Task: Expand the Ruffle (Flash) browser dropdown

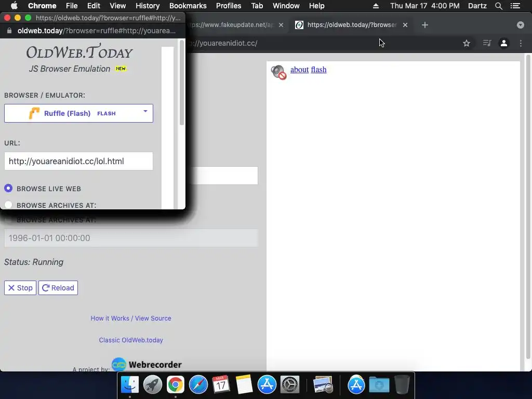Action: tap(79, 113)
